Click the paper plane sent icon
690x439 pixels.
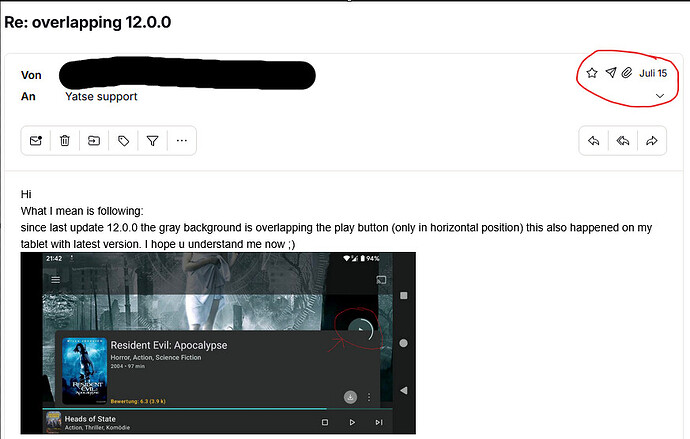[610, 73]
